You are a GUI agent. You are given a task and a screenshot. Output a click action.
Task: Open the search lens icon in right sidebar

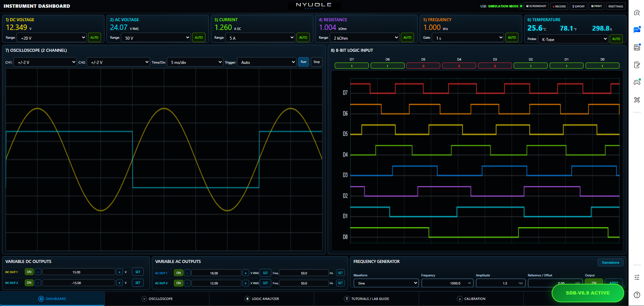[x=637, y=13]
